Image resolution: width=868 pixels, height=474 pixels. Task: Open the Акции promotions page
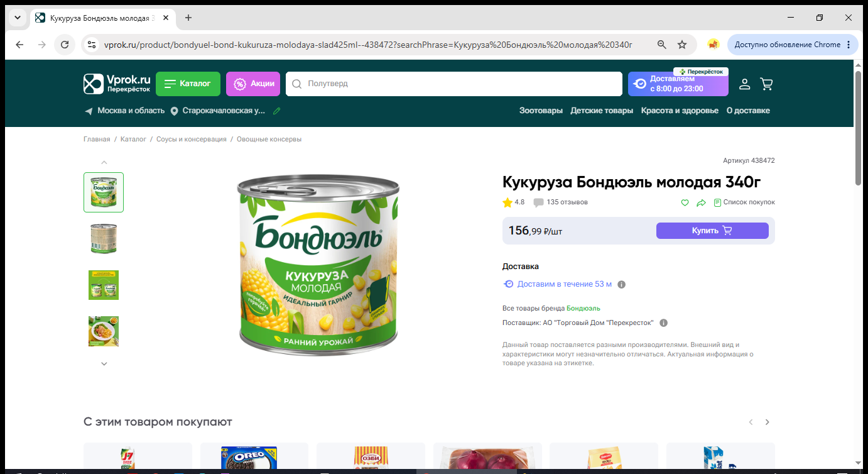tap(253, 84)
